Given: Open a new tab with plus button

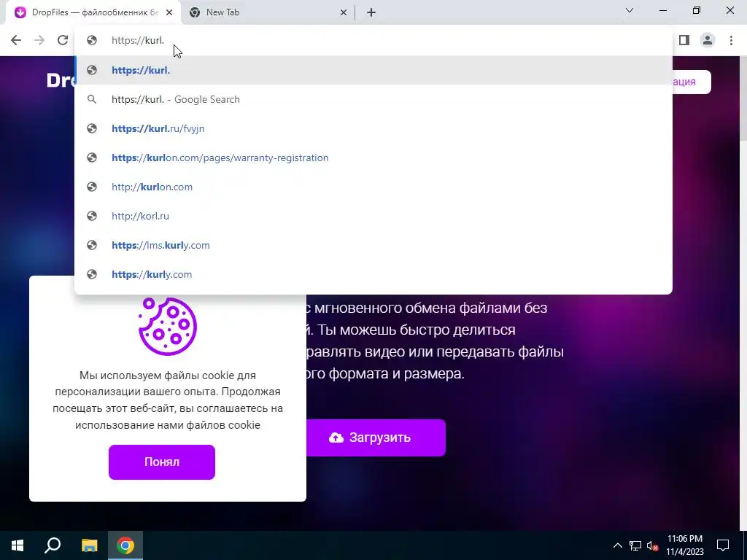Looking at the screenshot, I should [x=371, y=12].
